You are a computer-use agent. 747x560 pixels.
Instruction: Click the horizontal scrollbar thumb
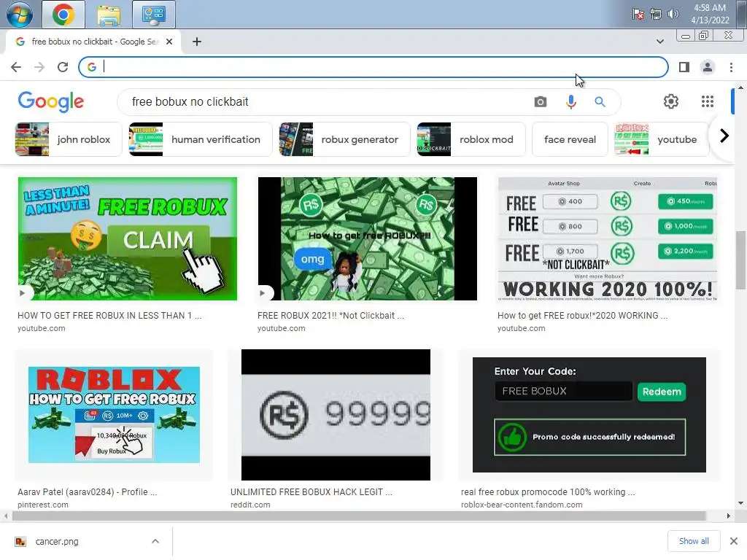(359, 516)
